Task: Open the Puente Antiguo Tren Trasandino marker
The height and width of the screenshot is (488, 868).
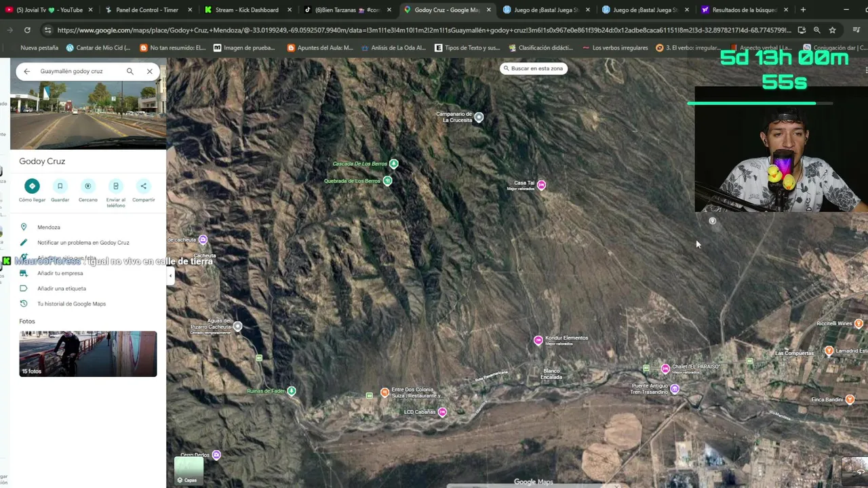Action: tap(675, 389)
